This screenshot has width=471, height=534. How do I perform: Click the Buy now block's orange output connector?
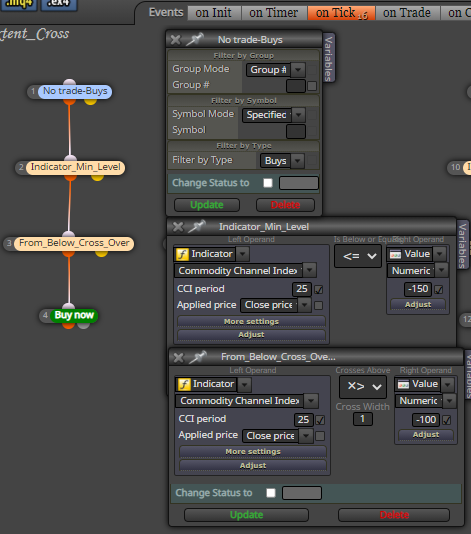pyautogui.click(x=68, y=325)
